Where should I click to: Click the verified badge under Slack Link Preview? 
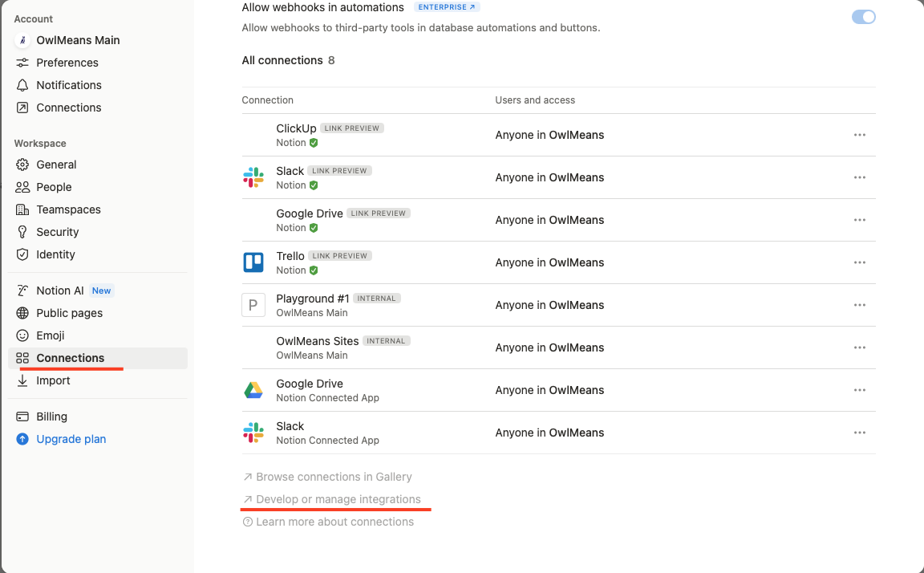[x=314, y=185]
